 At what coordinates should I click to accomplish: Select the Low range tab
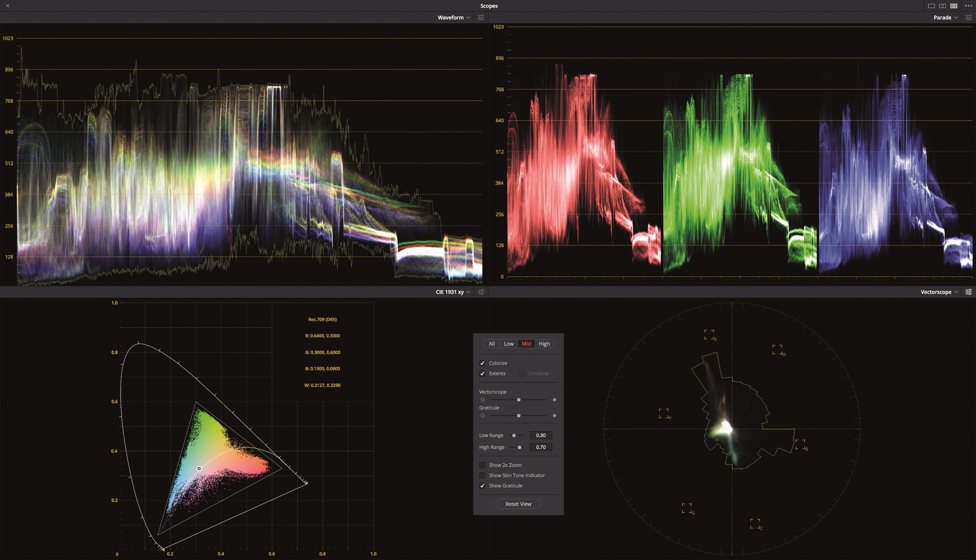(509, 344)
